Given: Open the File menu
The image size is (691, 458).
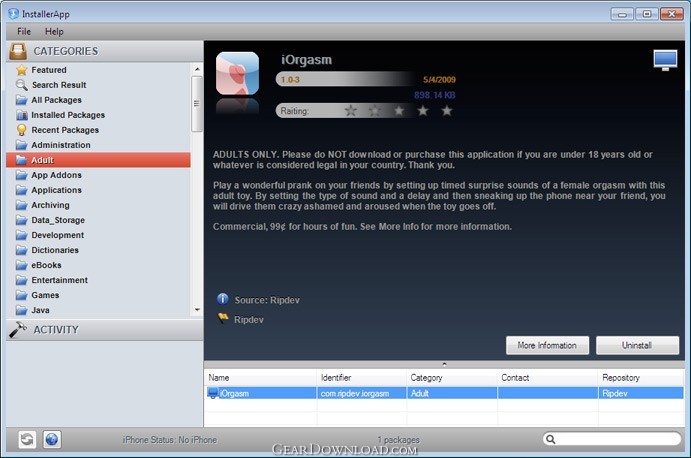Looking at the screenshot, I should point(24,31).
